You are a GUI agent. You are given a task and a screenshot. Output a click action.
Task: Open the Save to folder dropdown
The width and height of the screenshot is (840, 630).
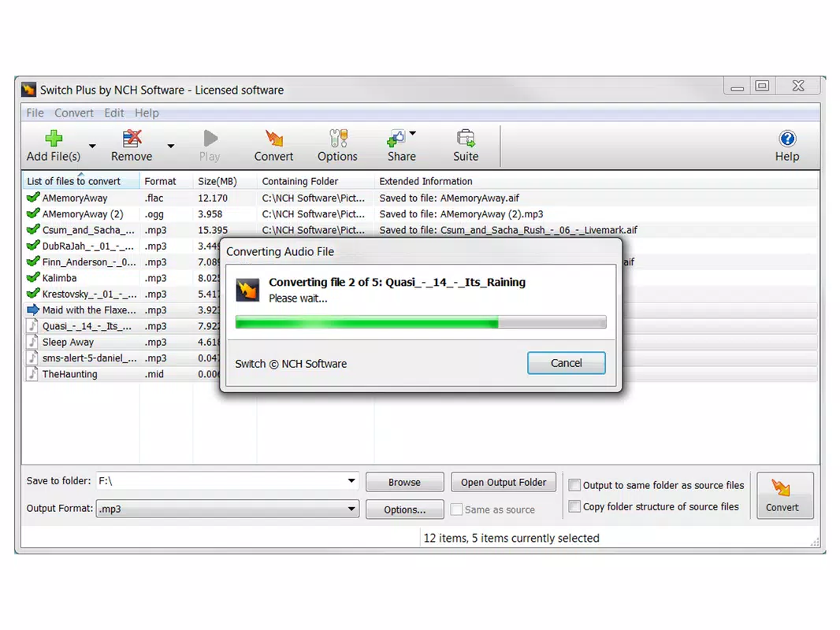pos(351,480)
